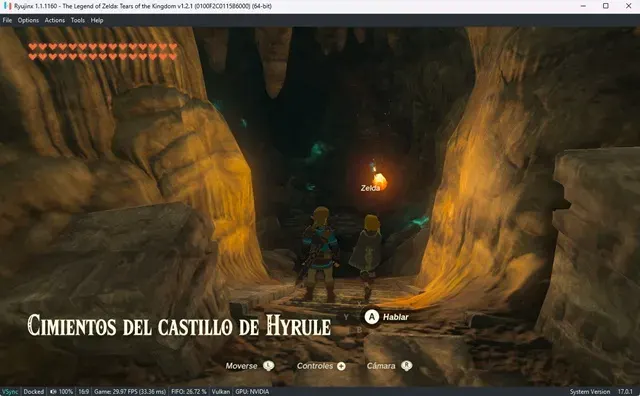Click the 100% volume value
The image size is (640, 396).
[65, 392]
